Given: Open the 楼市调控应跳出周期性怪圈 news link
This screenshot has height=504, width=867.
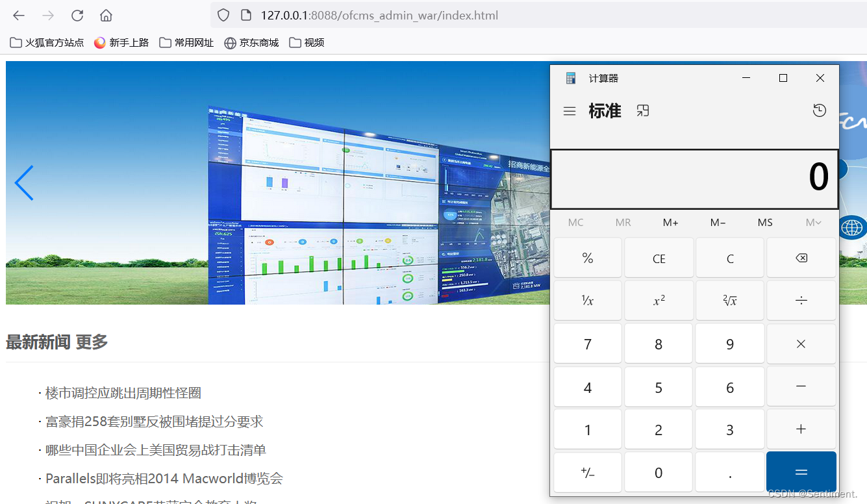Looking at the screenshot, I should [x=123, y=393].
